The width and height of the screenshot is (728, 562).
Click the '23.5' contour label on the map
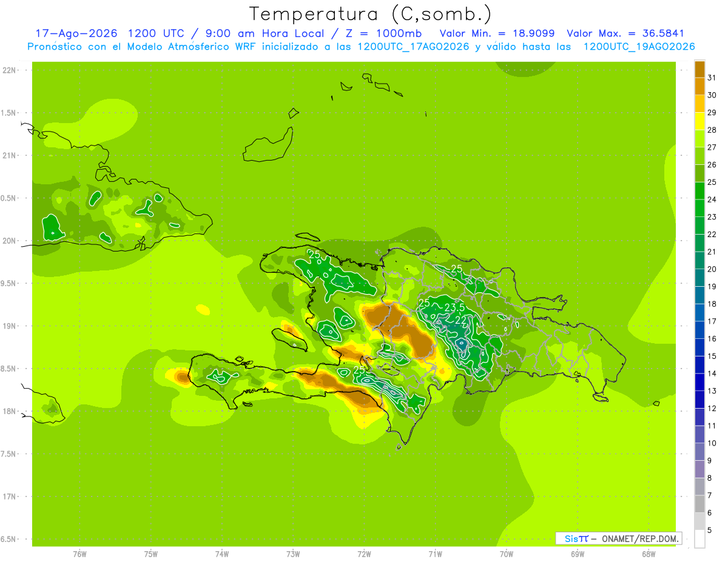click(x=455, y=308)
